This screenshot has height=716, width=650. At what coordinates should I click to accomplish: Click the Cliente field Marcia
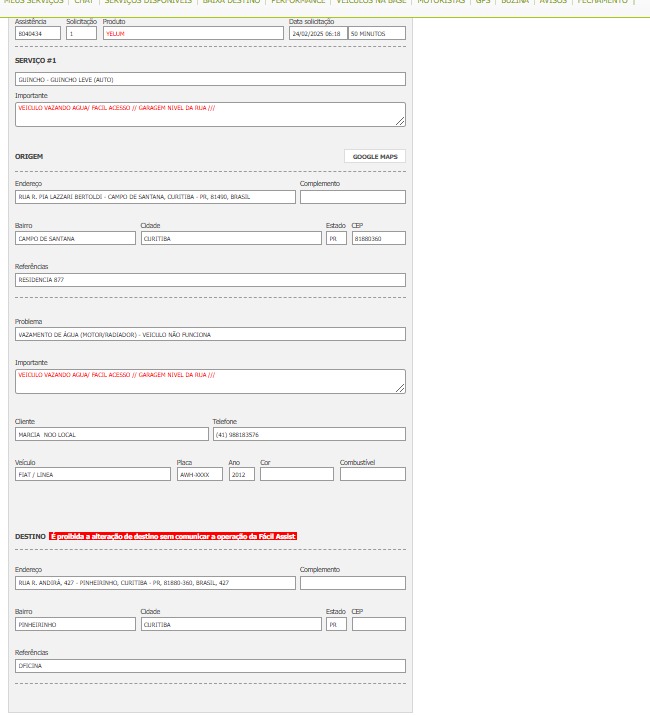[x=112, y=434]
